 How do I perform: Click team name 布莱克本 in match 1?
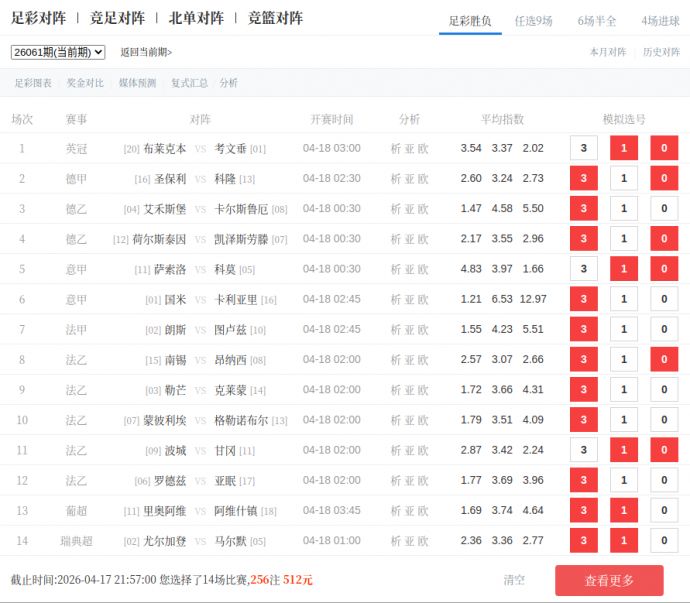(x=165, y=149)
